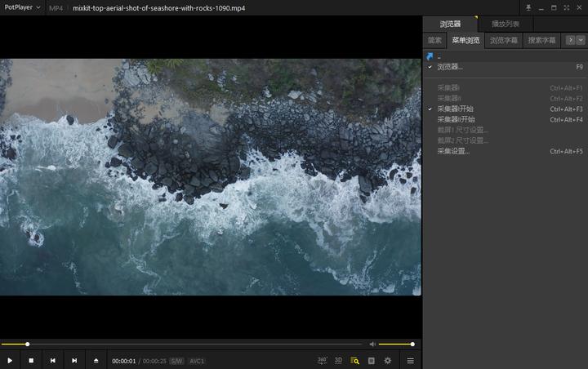Viewport: 588px width, 369px height.
Task: Jump to the previous file
Action: click(52, 360)
